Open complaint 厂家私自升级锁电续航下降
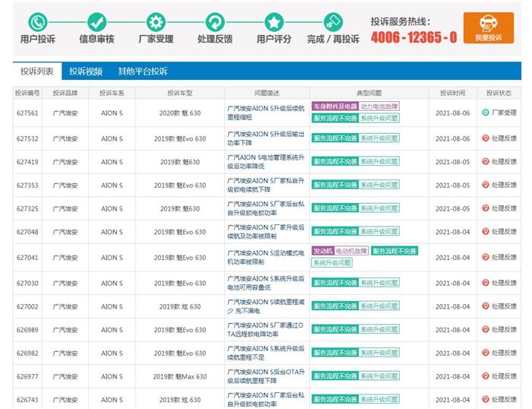532x409 pixels. tap(266, 185)
